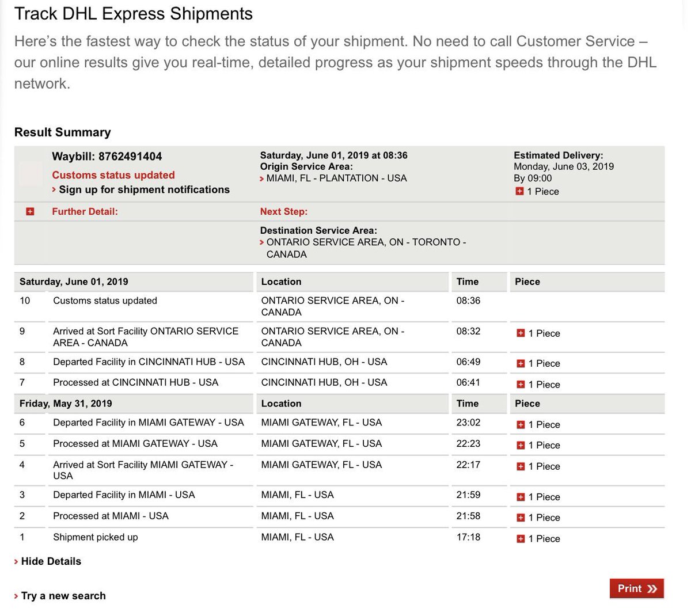Click the By 09:00 text
Image resolution: width=691 pixels, height=616 pixels.
pos(533,178)
